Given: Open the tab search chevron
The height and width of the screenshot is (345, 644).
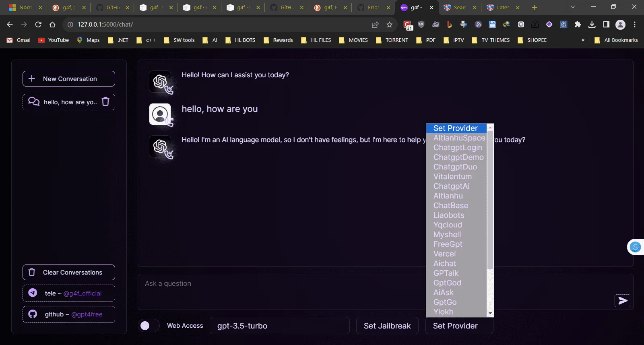Looking at the screenshot, I should click(573, 7).
